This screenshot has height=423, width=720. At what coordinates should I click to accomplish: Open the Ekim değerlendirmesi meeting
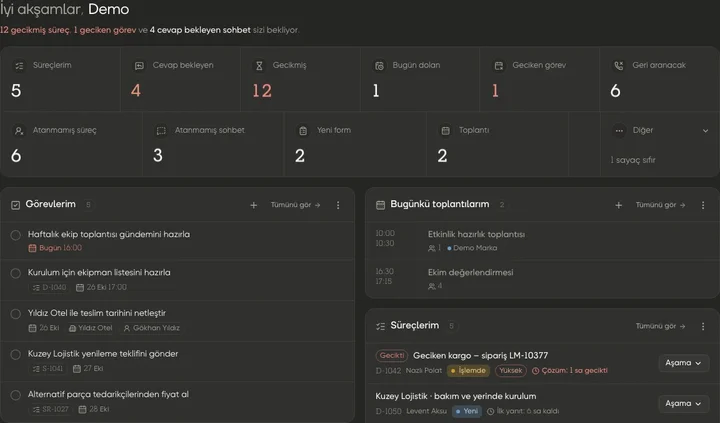[470, 273]
